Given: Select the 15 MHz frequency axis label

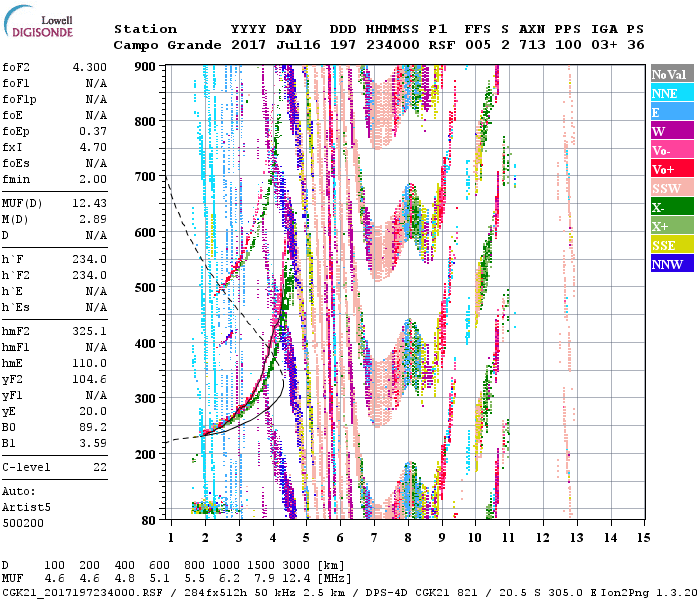Looking at the screenshot, I should click(642, 537).
